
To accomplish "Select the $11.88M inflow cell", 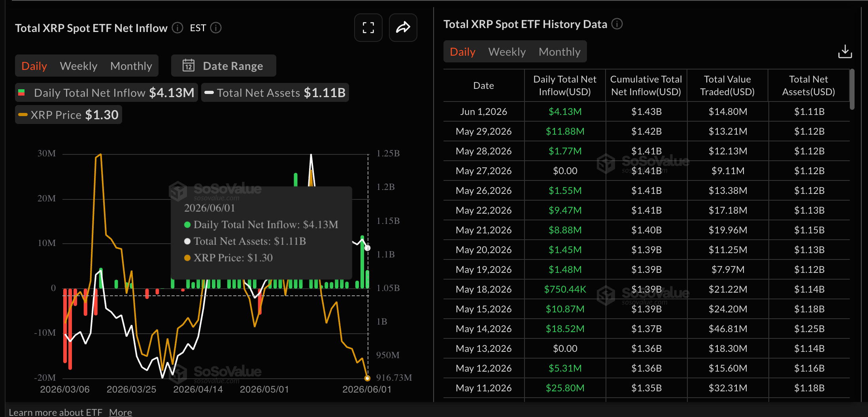I will coord(565,131).
